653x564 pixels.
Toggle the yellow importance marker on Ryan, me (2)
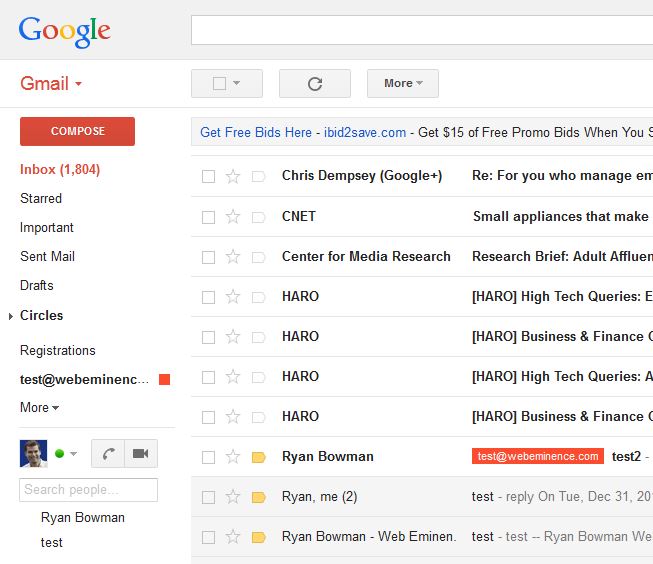tap(259, 497)
